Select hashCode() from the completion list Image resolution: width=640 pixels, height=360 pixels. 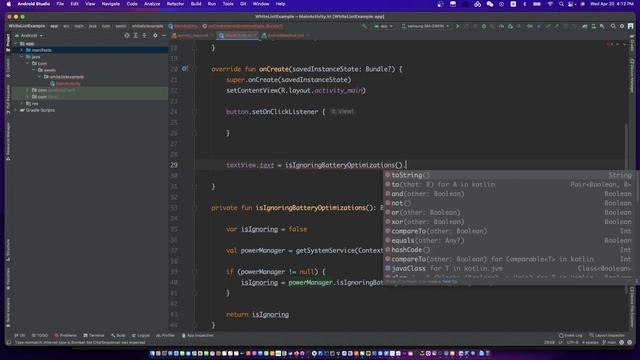point(509,250)
